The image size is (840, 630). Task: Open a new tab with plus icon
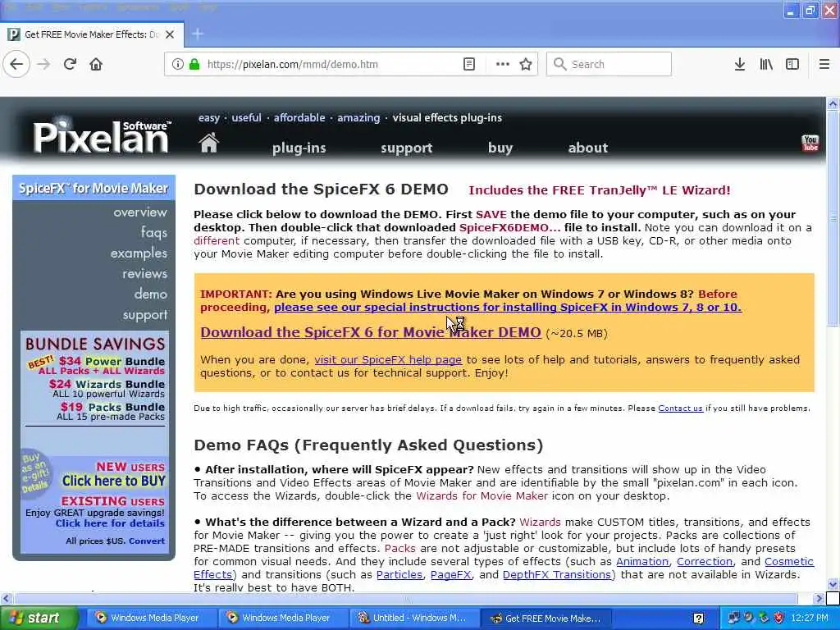tap(198, 34)
